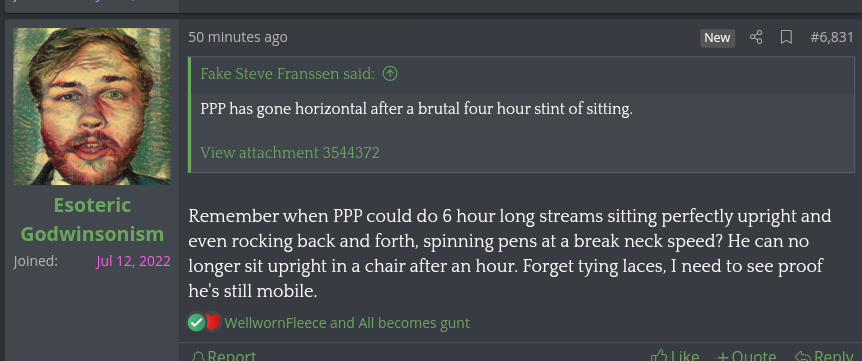Screen dimensions: 862x361
Task: Click the Esoteric Godwinsonism avatar image
Action: pyautogui.click(x=92, y=106)
